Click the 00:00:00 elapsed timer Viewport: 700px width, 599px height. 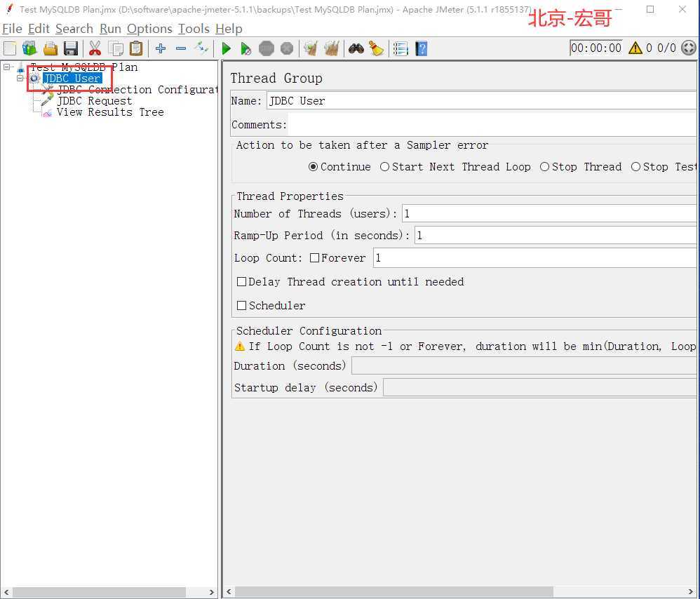[x=596, y=48]
